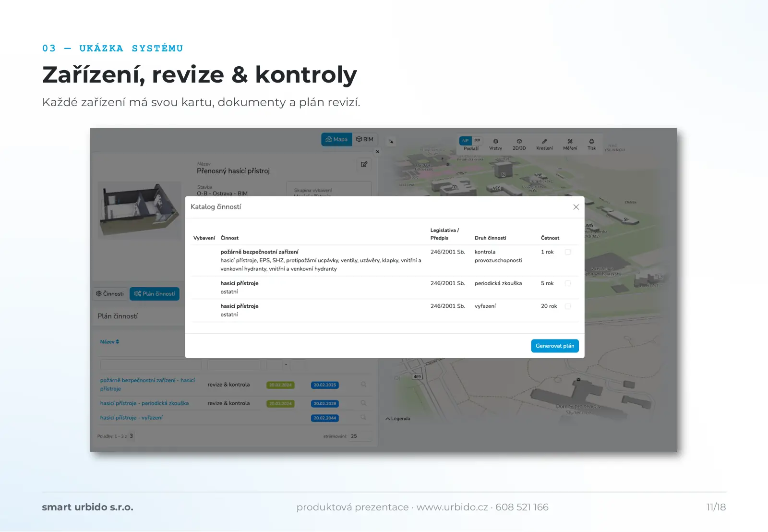Switch to the BIM view tab
This screenshot has height=532, width=768.
coord(365,139)
